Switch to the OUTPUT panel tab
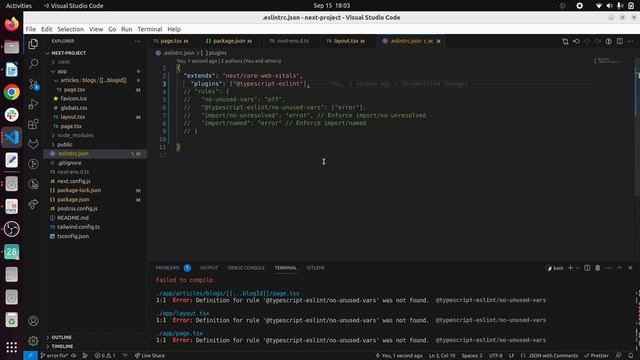This screenshot has width=640, height=360. click(209, 268)
